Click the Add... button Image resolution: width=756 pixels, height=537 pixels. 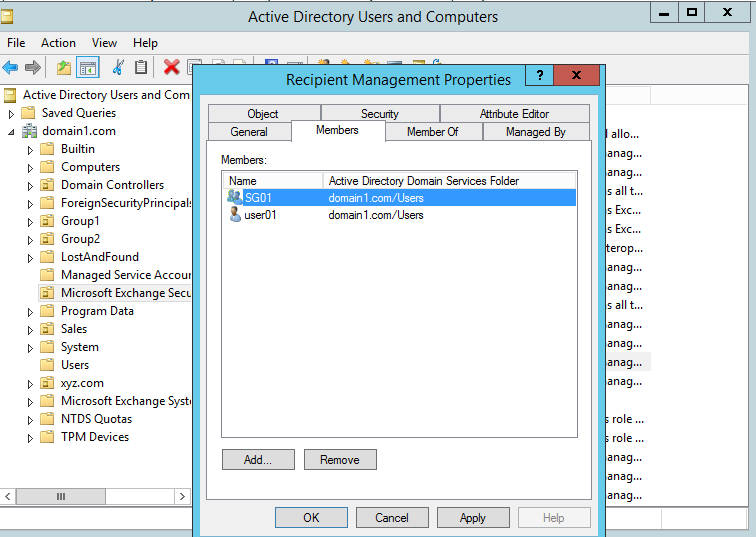pos(258,459)
